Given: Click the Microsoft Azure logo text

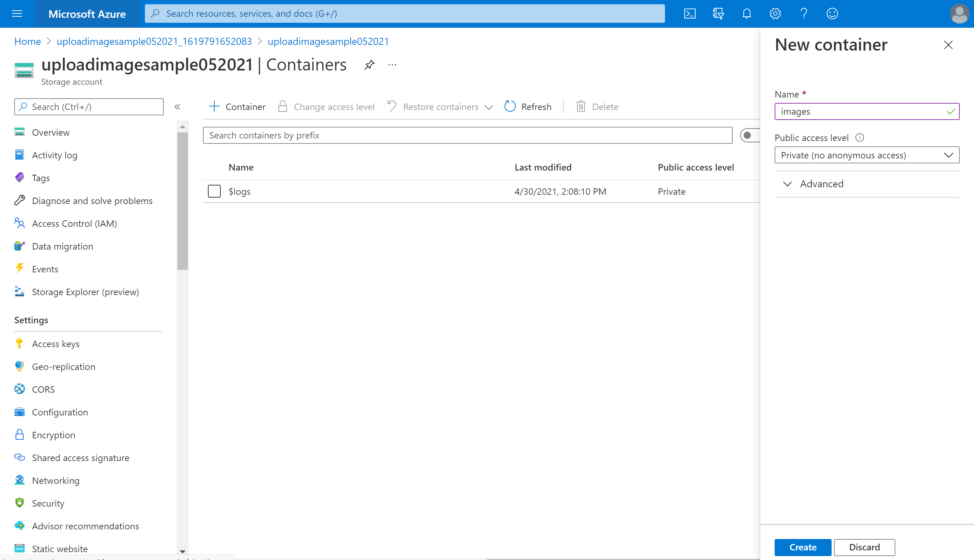Looking at the screenshot, I should [87, 14].
